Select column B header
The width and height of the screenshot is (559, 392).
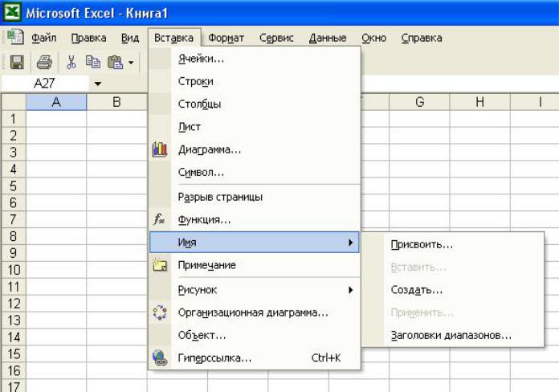(116, 102)
